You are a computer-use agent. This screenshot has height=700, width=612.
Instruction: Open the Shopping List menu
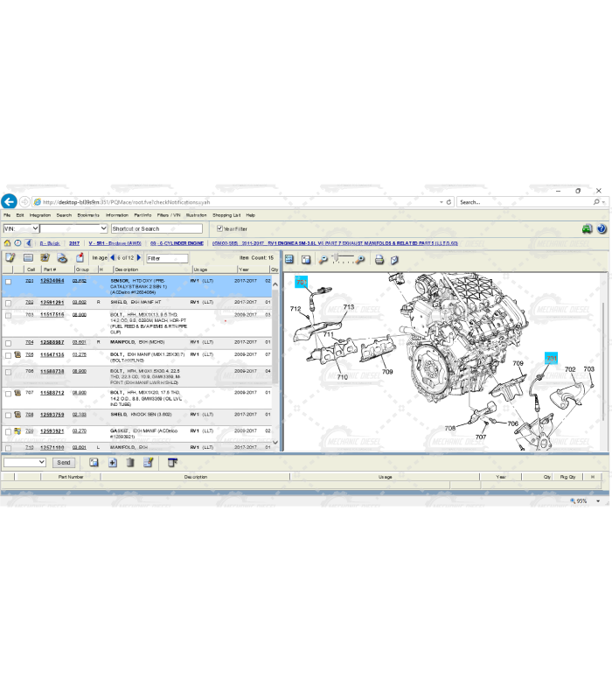tap(226, 214)
